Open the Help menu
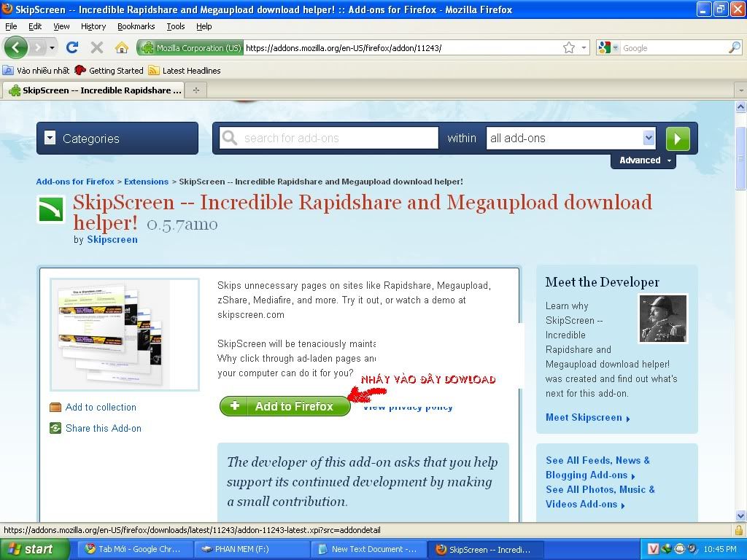Viewport: 747px width, 560px height. [204, 26]
